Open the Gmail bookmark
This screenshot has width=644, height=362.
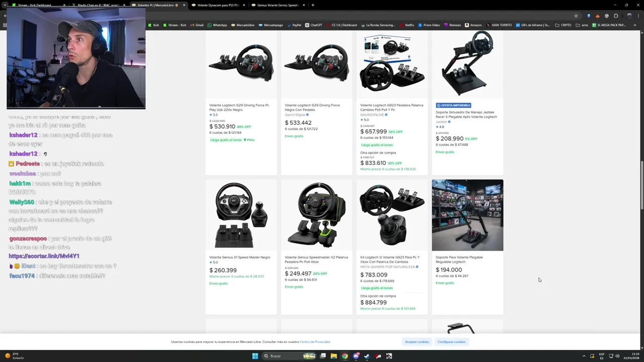197,25
